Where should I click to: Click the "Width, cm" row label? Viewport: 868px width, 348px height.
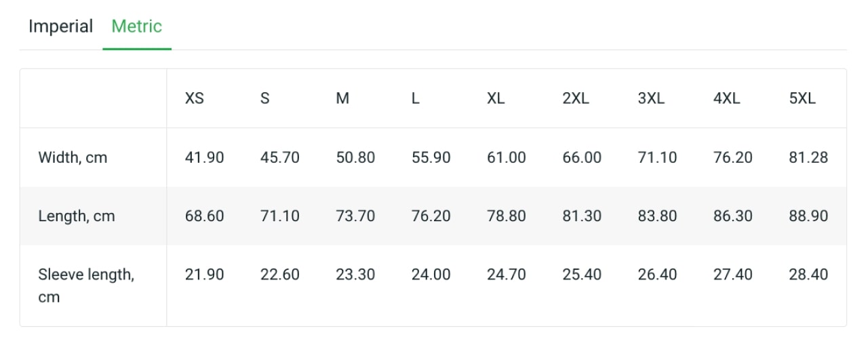[73, 158]
